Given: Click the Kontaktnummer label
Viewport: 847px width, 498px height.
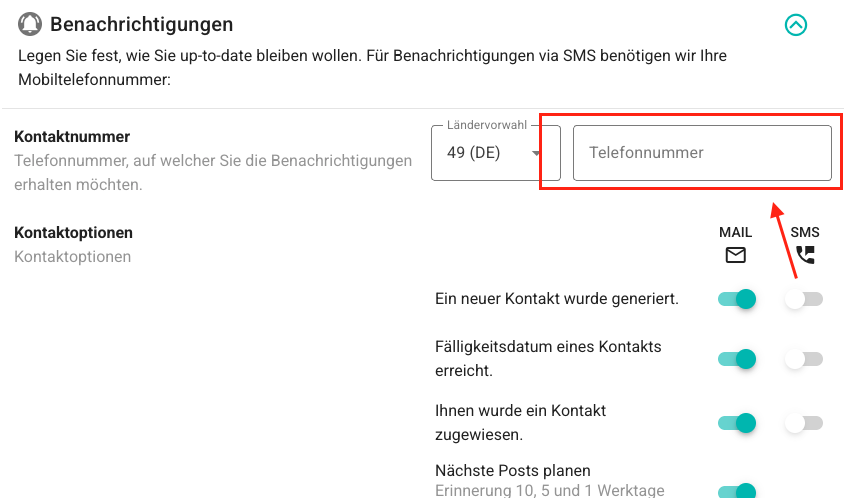Looking at the screenshot, I should 72,137.
